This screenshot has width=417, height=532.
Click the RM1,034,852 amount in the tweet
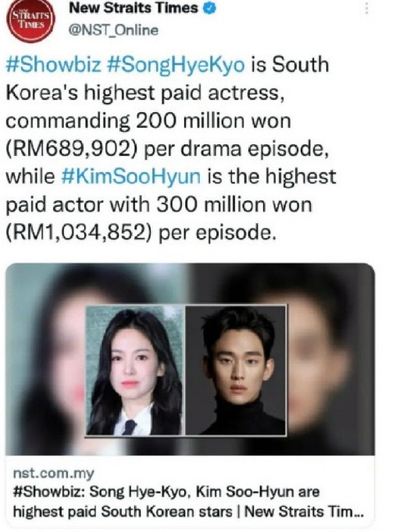(79, 233)
